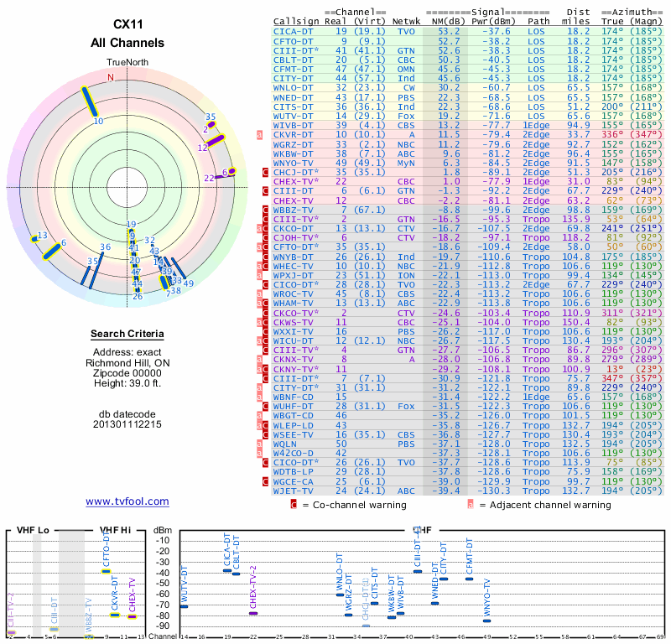Click the 'Netwk' column header

tap(406, 22)
